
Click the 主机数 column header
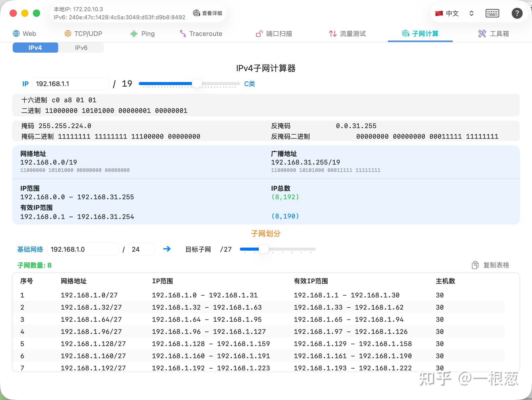pos(445,281)
